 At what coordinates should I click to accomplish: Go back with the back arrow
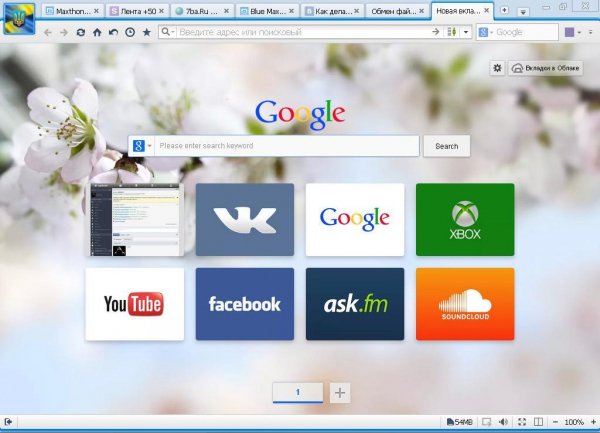click(47, 33)
